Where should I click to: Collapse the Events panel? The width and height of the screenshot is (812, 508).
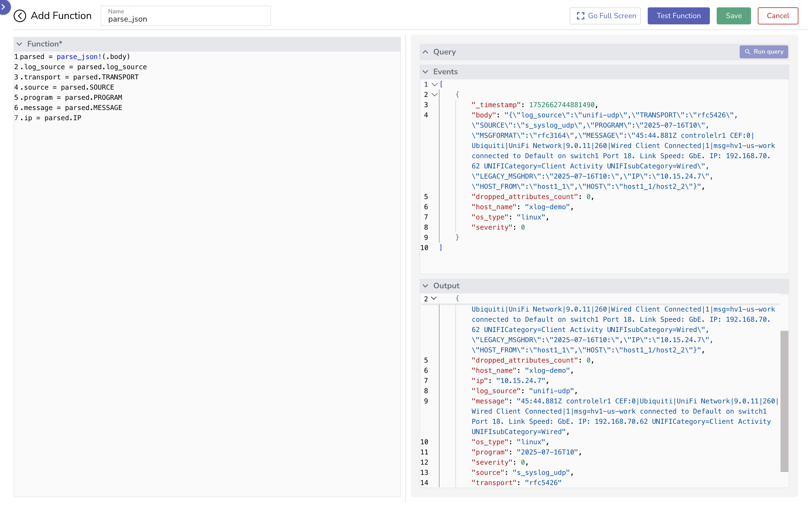[426, 71]
